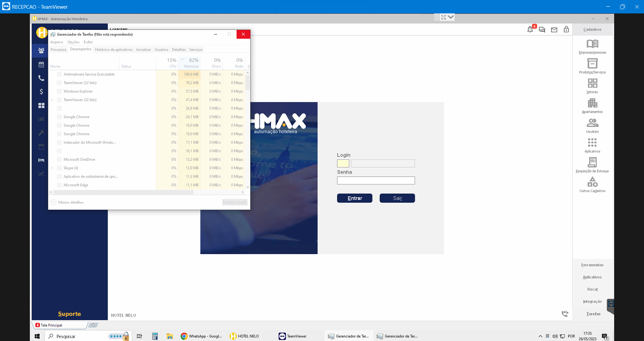The height and width of the screenshot is (341, 644).
Task: Open notifications bell with red badge
Action: click(530, 30)
